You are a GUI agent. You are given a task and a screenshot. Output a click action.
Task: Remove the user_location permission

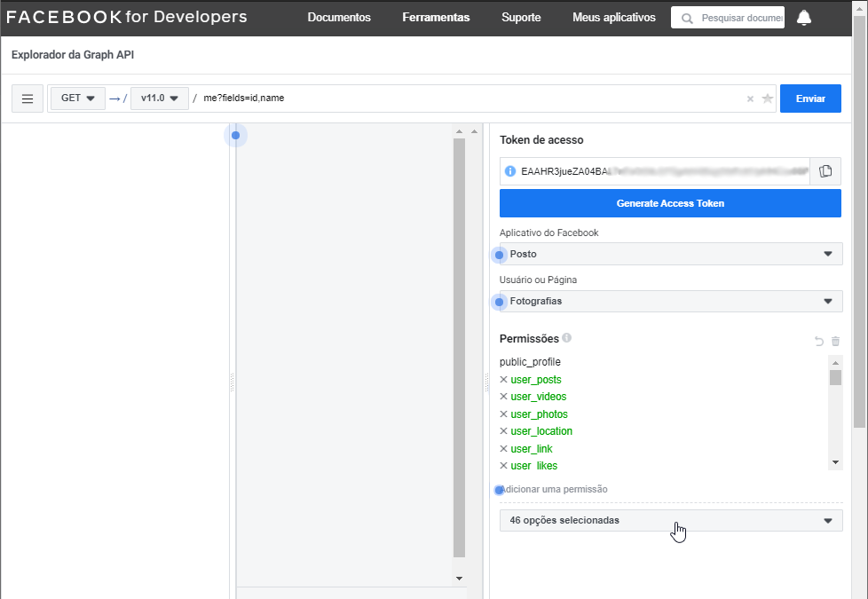[x=504, y=430]
